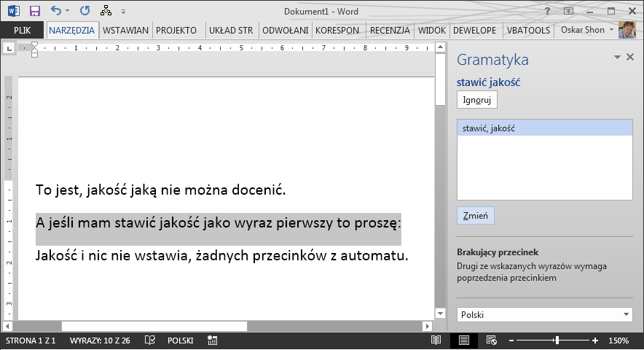Image resolution: width=644 pixels, height=350 pixels.
Task: Customize Quick Access Toolbar dropdown arrow
Action: pos(123,12)
